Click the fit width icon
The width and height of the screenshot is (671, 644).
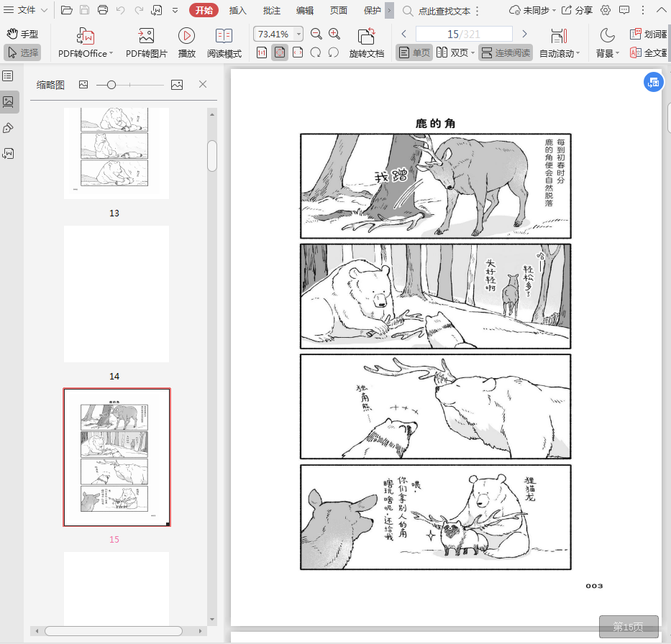(298, 52)
